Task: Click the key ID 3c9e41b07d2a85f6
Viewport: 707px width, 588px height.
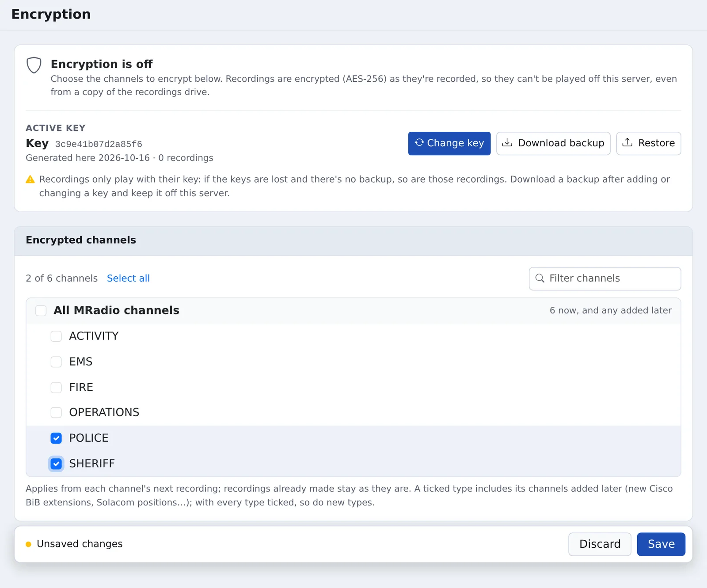Action: [99, 144]
